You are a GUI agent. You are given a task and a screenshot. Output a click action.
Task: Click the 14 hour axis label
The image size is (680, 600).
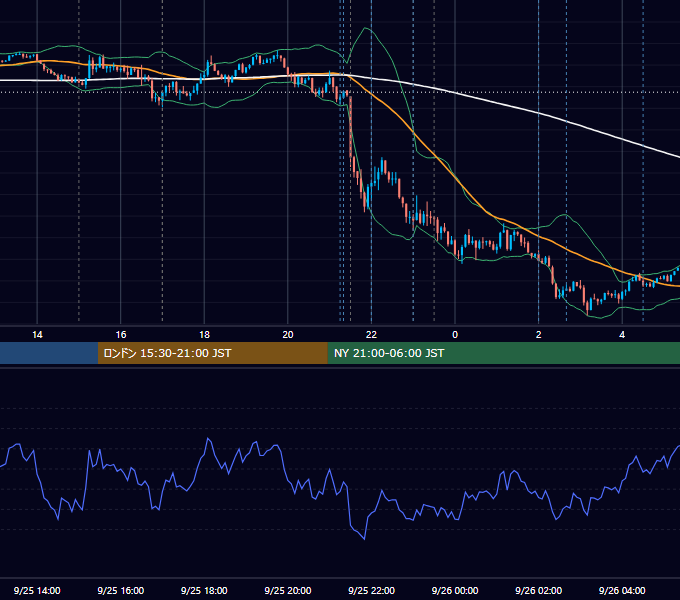pos(37,335)
